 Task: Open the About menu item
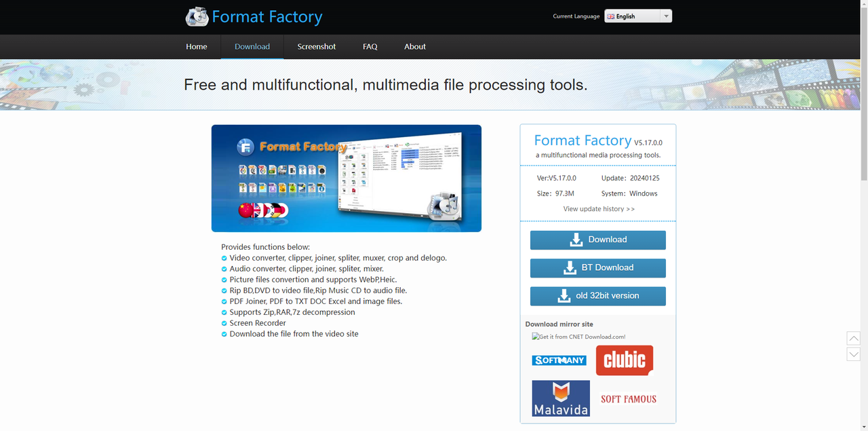tap(415, 47)
